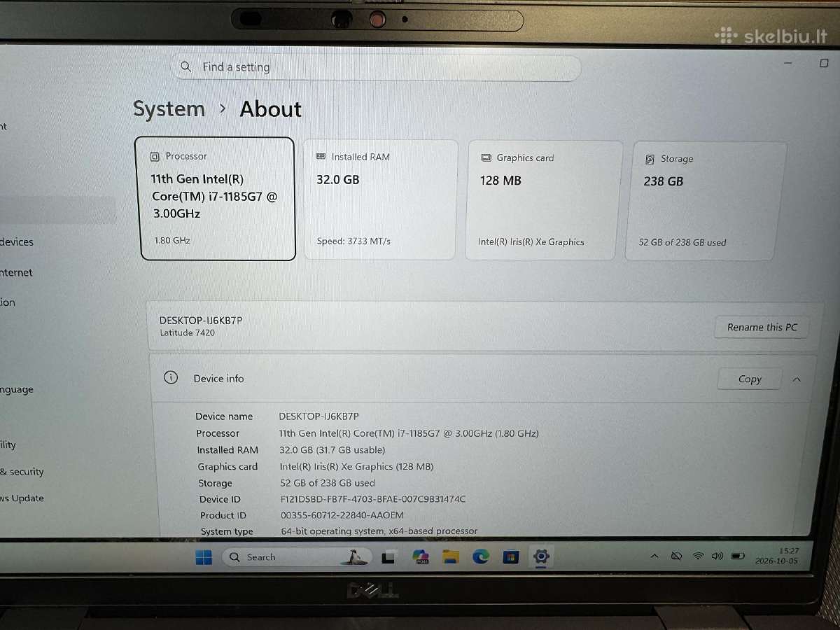Screen dimensions: 840x630
Task: Open Microsoft Store from the taskbar
Action: click(511, 557)
